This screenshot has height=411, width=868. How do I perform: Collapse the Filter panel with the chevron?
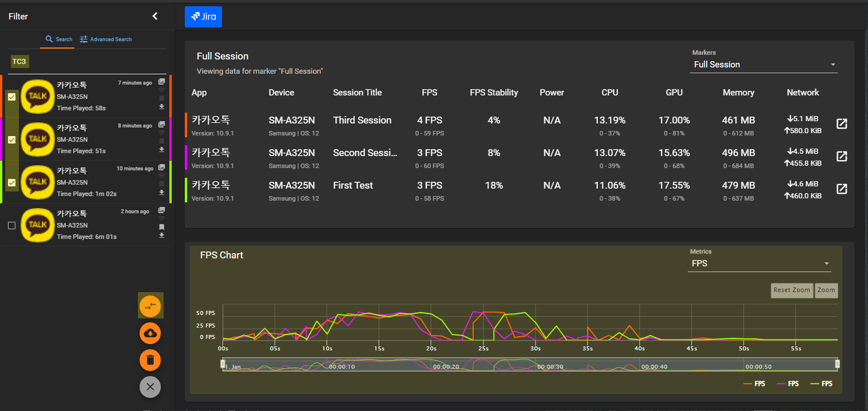(154, 17)
